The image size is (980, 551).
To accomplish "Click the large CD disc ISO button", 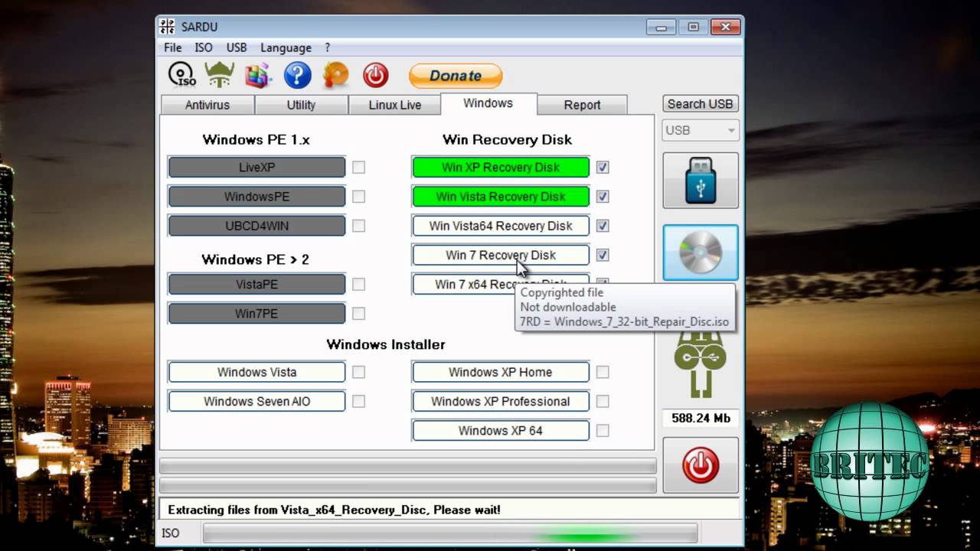I will [701, 253].
